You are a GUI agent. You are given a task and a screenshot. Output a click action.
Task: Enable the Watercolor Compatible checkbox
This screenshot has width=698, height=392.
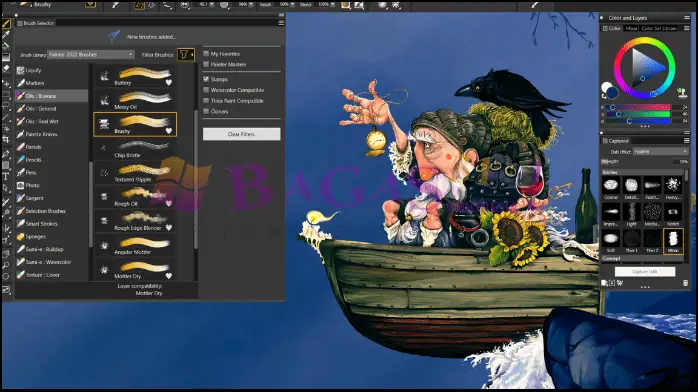tap(206, 90)
